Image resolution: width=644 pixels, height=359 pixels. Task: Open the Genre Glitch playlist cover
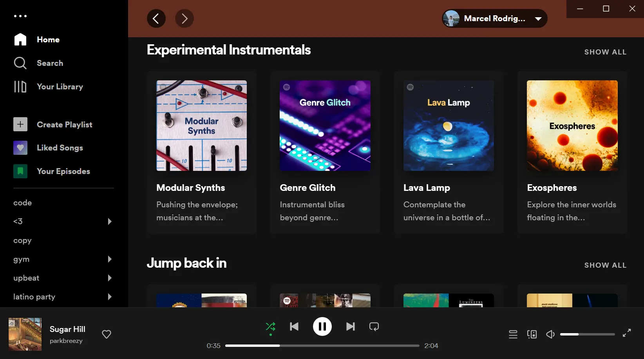(x=325, y=125)
